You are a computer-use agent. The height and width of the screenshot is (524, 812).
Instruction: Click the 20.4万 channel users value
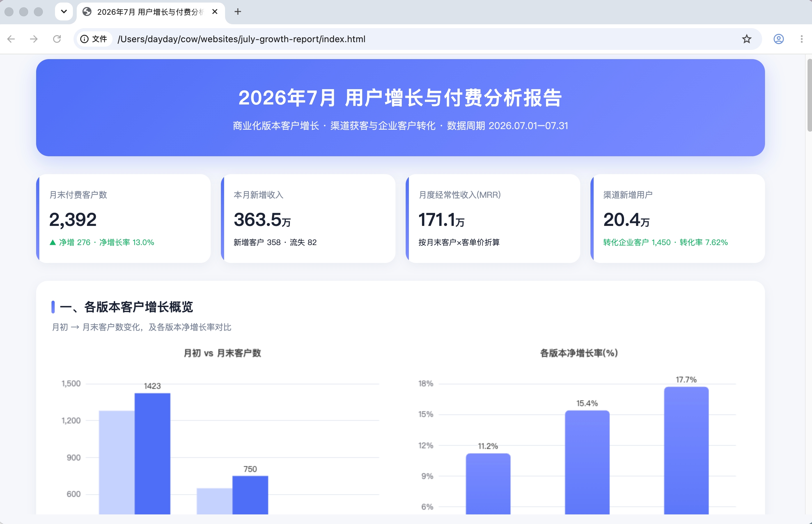[627, 220]
